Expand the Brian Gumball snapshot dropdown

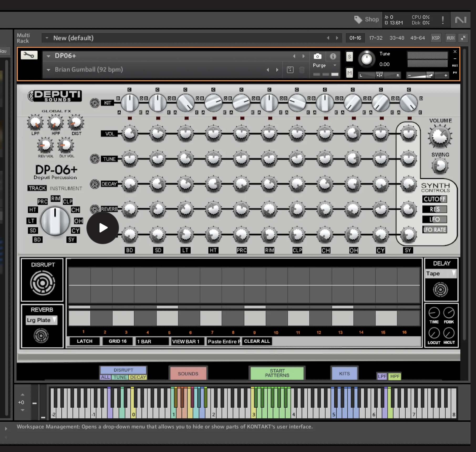(48, 70)
